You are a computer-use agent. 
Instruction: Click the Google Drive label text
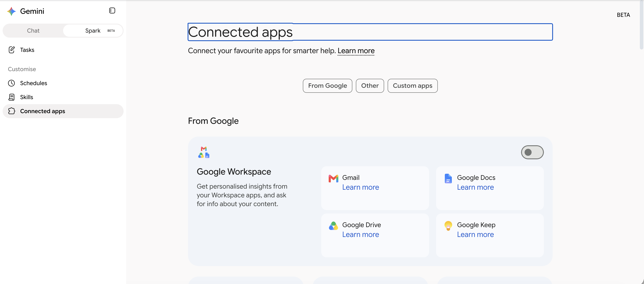tap(362, 225)
